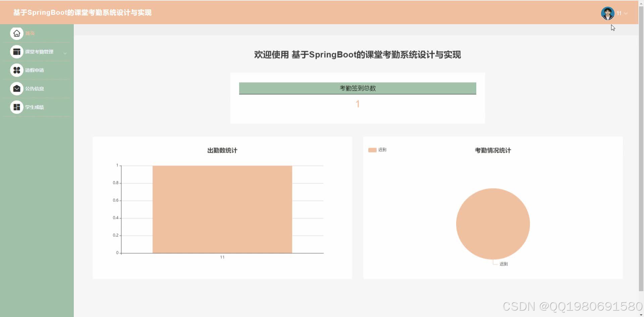The image size is (644, 317).
Task: Expand the 课堂考勤管理 submenu chevron
Action: tap(65, 53)
